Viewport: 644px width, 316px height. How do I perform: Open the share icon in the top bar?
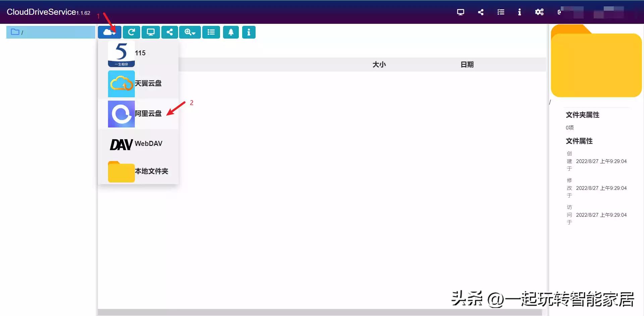click(x=480, y=12)
